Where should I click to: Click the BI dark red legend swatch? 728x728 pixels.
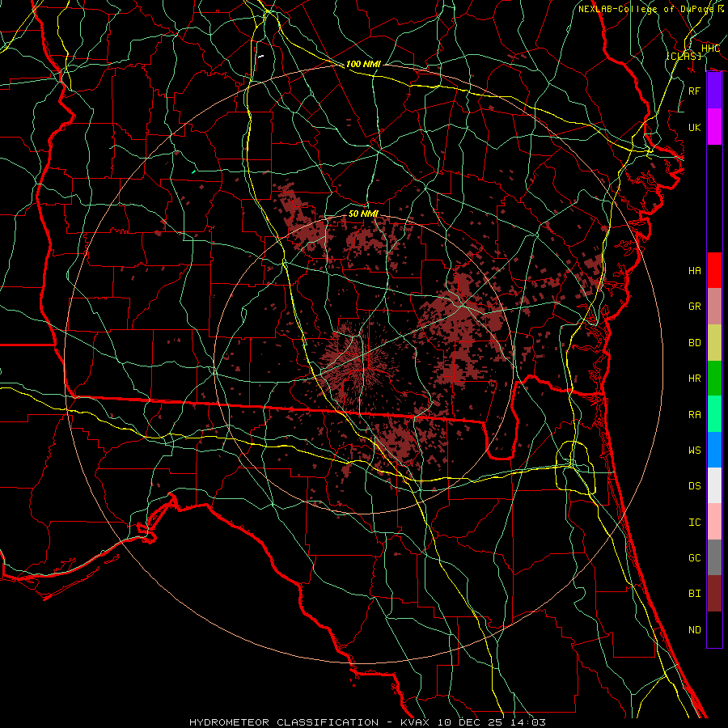(x=714, y=594)
